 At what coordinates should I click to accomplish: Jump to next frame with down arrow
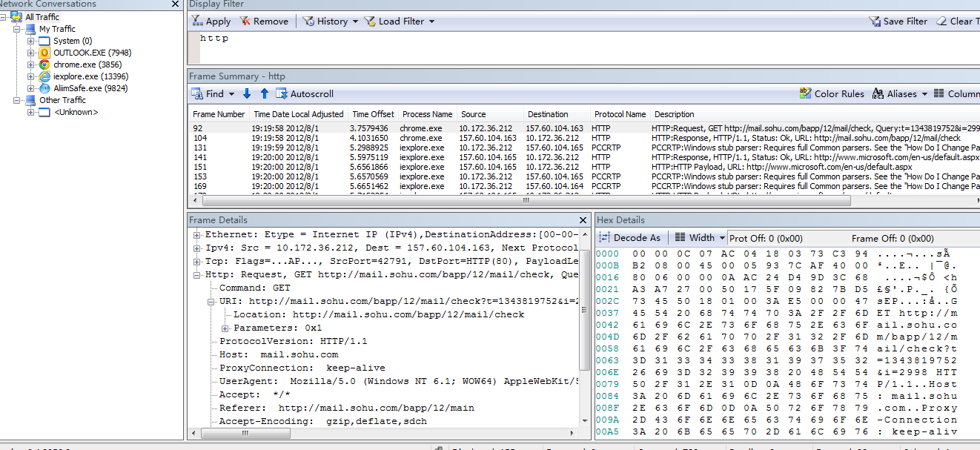pyautogui.click(x=247, y=94)
